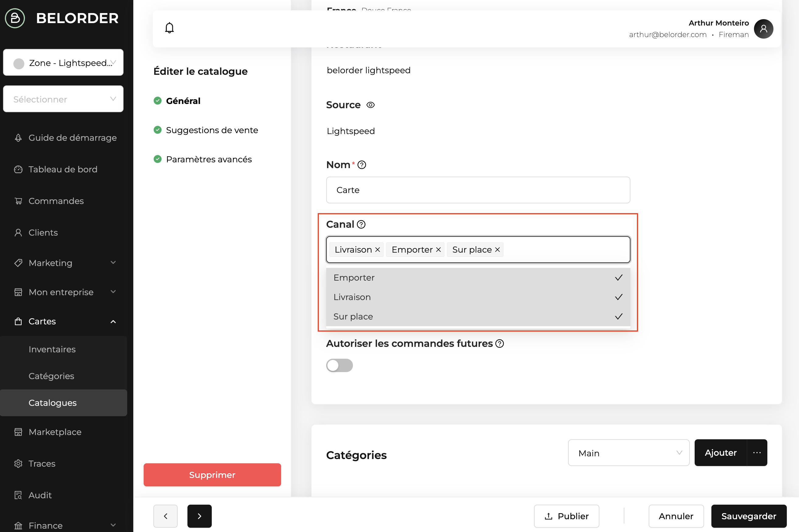Click the red Supprimer button
This screenshot has height=532, width=799.
(212, 475)
